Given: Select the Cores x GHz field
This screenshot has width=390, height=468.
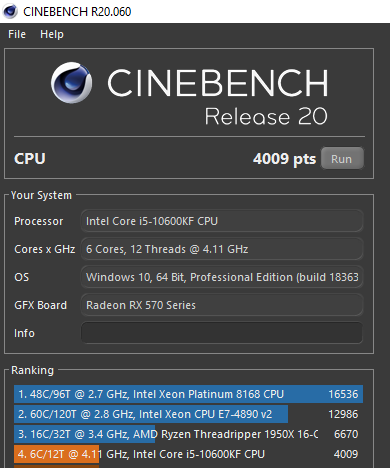Looking at the screenshot, I should 222,249.
